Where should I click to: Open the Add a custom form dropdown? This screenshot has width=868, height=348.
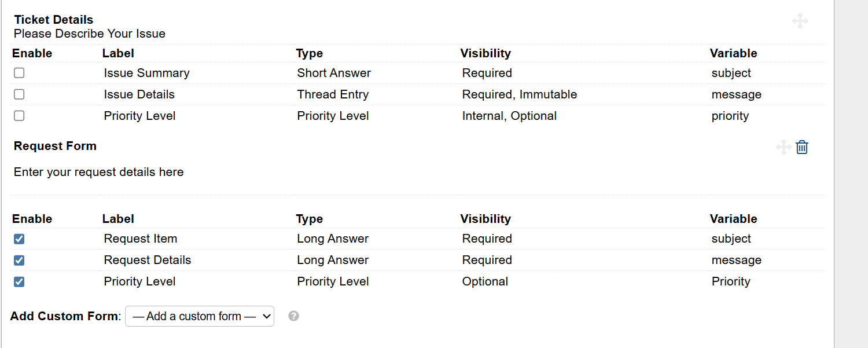point(200,316)
